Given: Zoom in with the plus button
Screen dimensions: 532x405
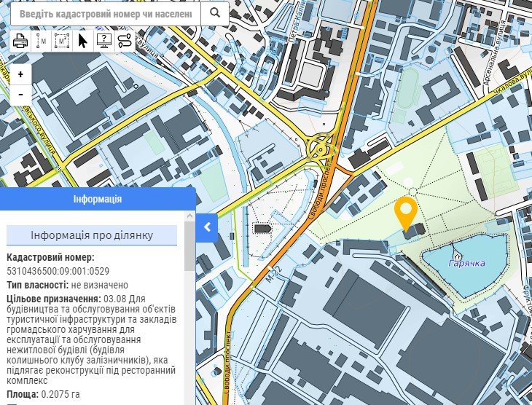Looking at the screenshot, I should pos(20,74).
